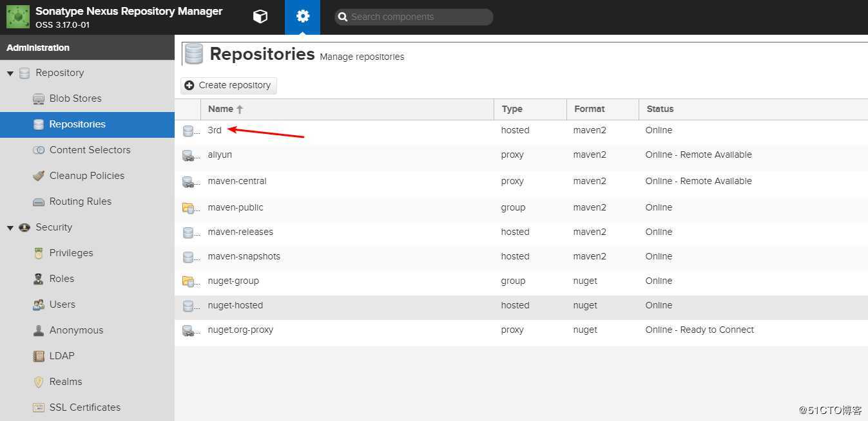Collapse the Security tree section

coord(10,228)
